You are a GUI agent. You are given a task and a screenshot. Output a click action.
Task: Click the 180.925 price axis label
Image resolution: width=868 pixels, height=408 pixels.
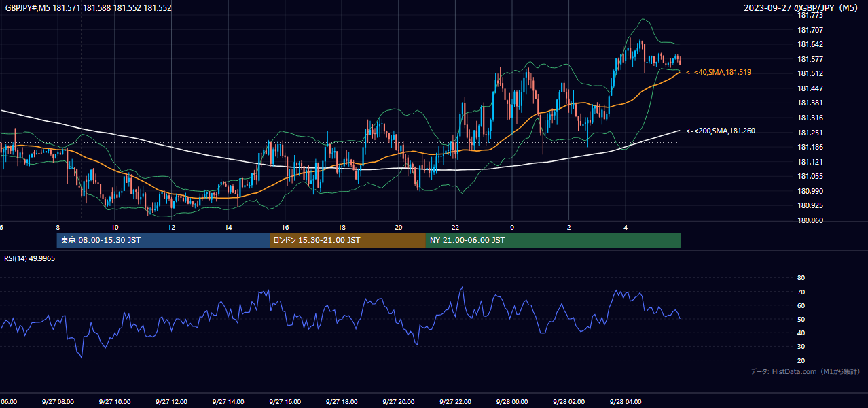coord(810,206)
